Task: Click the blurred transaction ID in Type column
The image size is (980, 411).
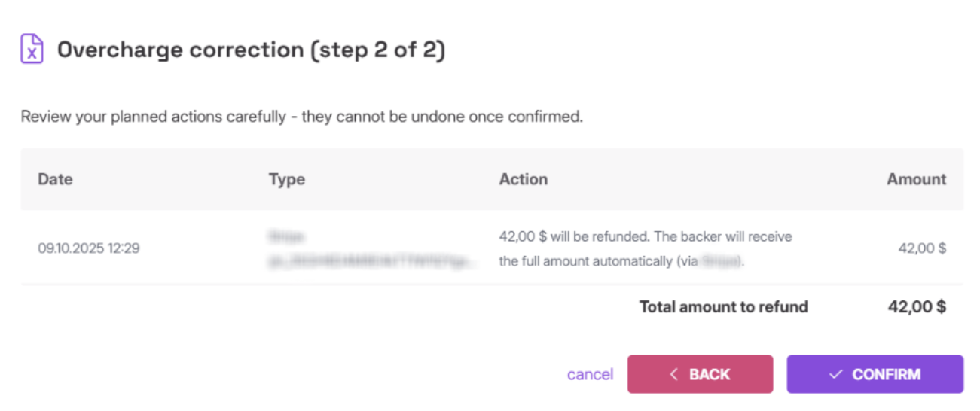Action: pyautogui.click(x=373, y=261)
